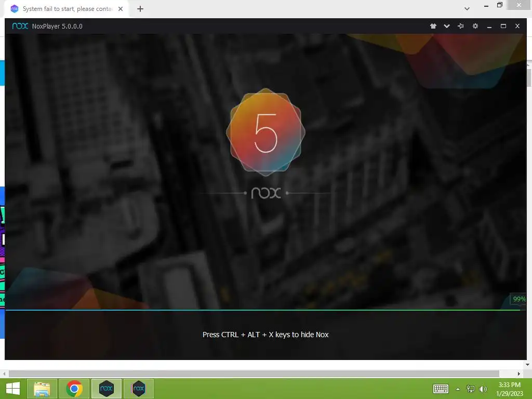Viewport: 532px width, 399px height.
Task: Open the network status tray icon
Action: click(x=471, y=389)
